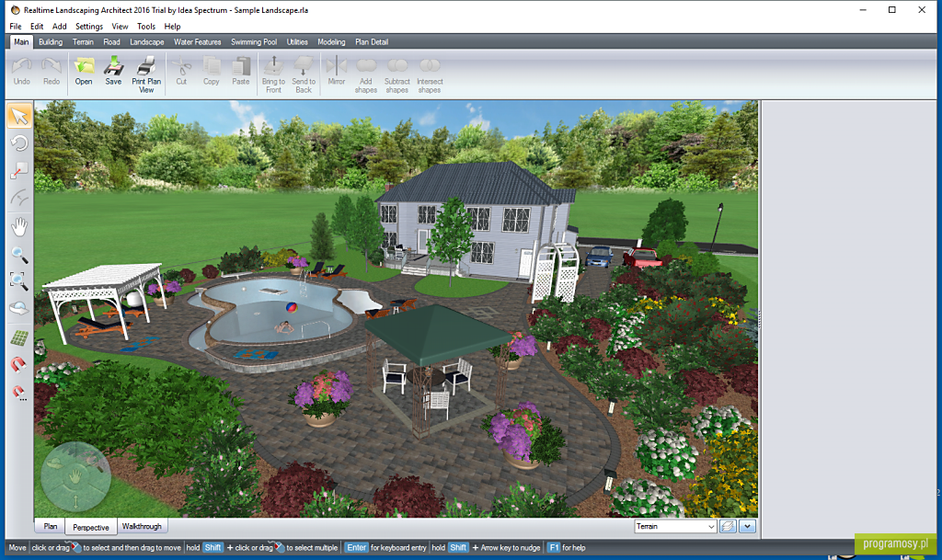The width and height of the screenshot is (942, 560).
Task: Open the Settings menu
Action: [x=89, y=27]
